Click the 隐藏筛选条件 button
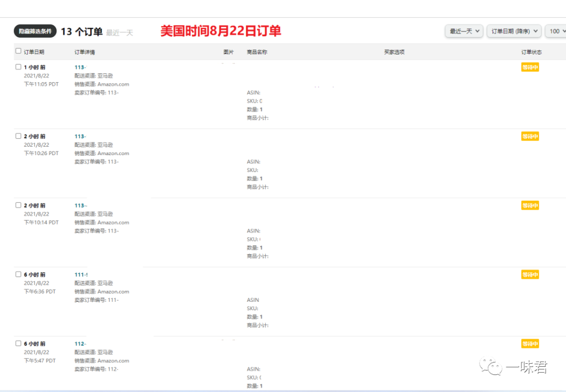Image resolution: width=566 pixels, height=392 pixels. pos(35,31)
